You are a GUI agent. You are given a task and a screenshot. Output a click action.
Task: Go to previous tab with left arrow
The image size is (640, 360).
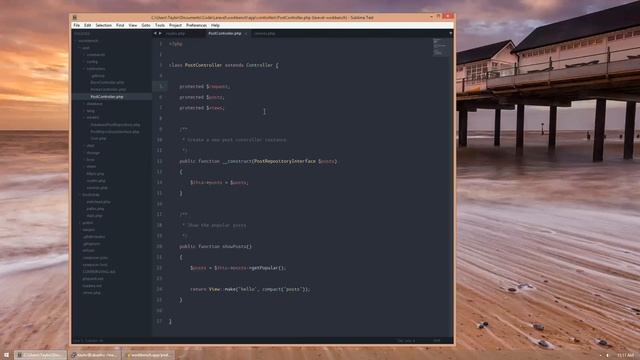tap(155, 33)
